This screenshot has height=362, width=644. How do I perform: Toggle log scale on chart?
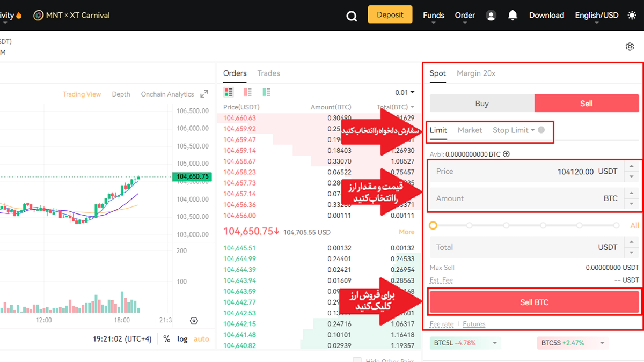(x=182, y=339)
